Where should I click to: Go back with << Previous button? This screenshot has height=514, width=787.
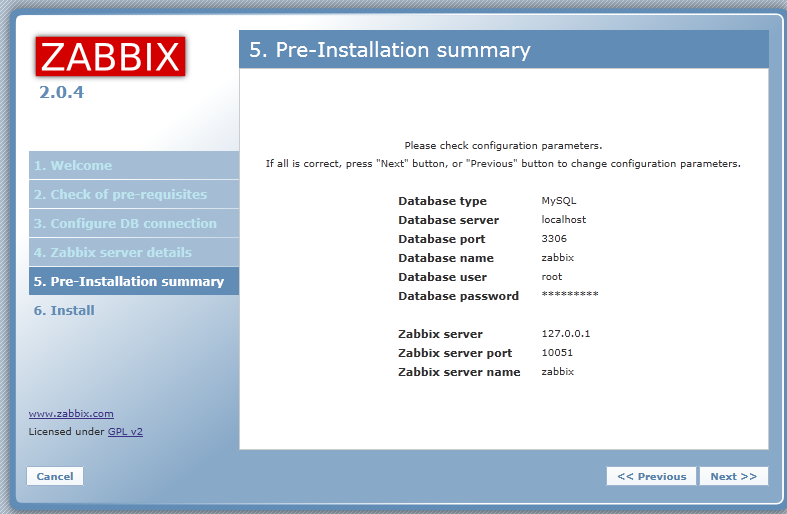pyautogui.click(x=651, y=476)
